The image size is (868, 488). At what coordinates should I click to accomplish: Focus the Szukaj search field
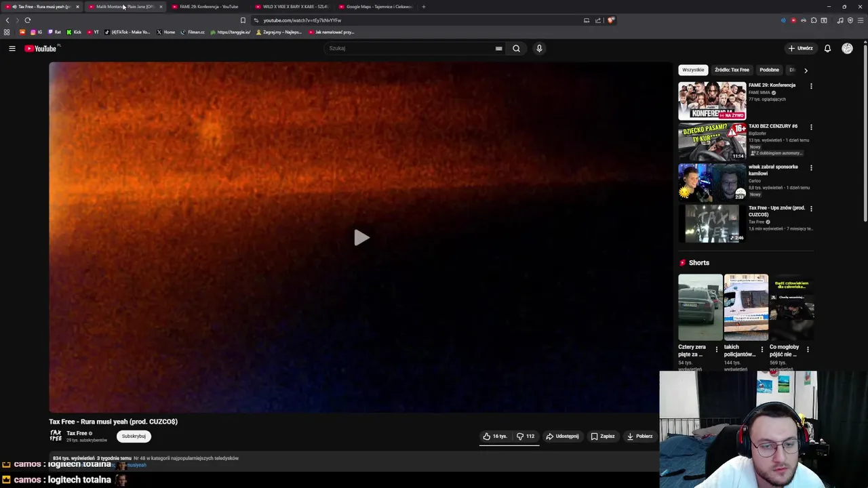click(x=412, y=48)
